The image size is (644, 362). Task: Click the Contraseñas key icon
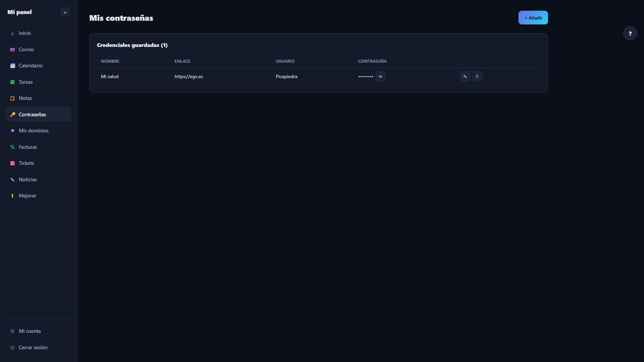click(12, 115)
